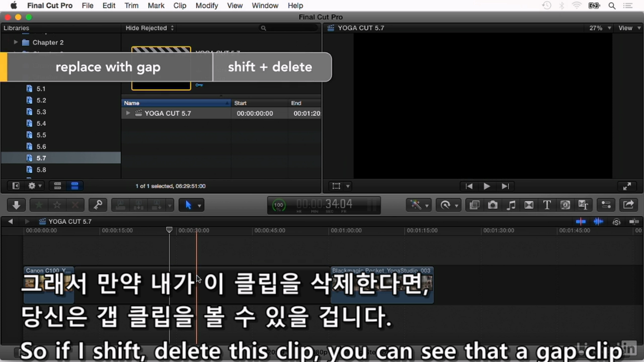Click the Import Media down-arrow button

coord(16,205)
